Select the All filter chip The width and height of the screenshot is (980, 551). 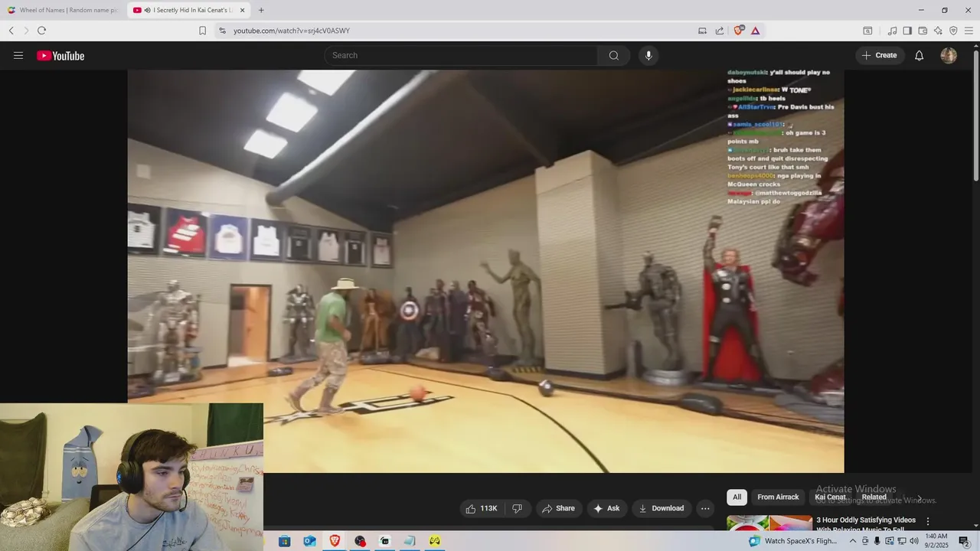[737, 497]
